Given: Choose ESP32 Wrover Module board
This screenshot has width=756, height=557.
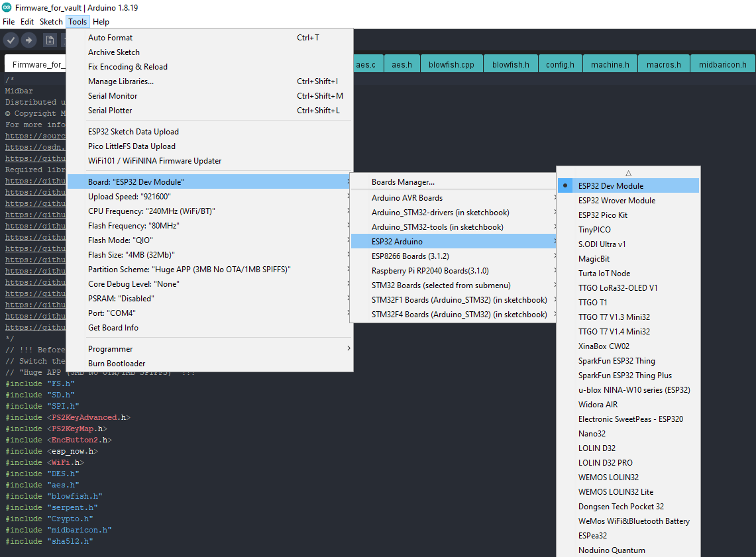Looking at the screenshot, I should click(x=628, y=201).
